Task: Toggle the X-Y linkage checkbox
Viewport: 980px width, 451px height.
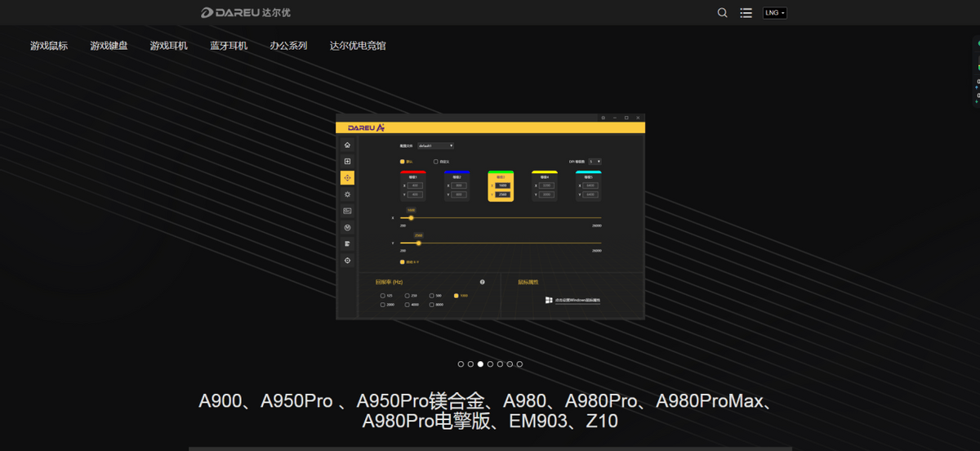Action: [x=402, y=261]
